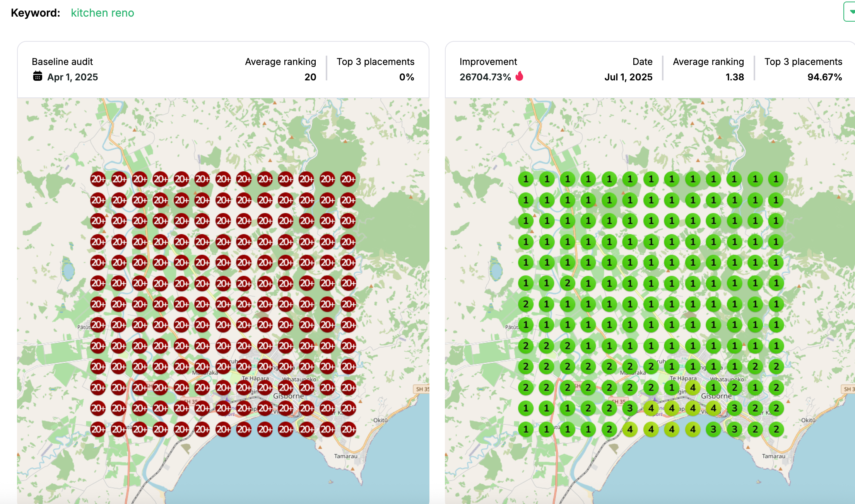Click the Okitū label on the baseline map
Screen dimensions: 855x504
coord(380,420)
